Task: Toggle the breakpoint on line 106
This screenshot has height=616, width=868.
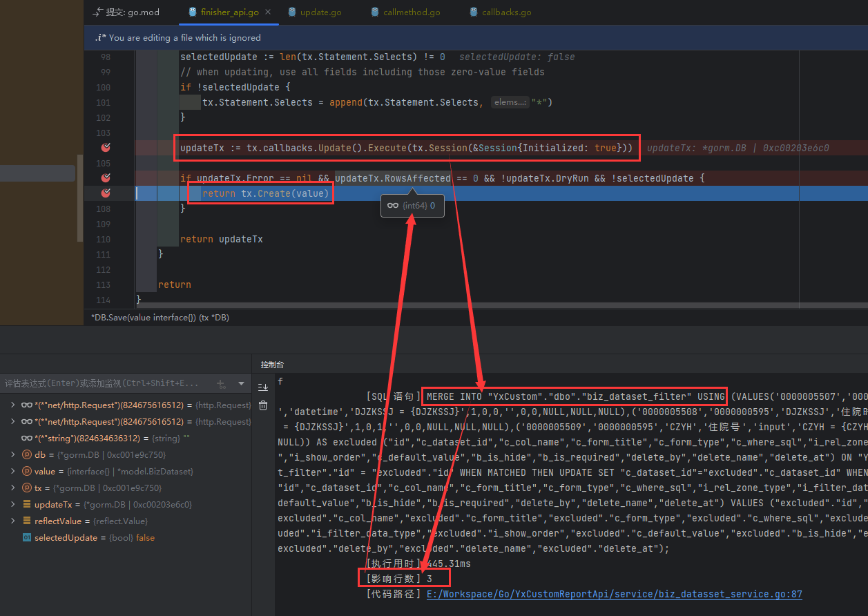Action: point(106,177)
